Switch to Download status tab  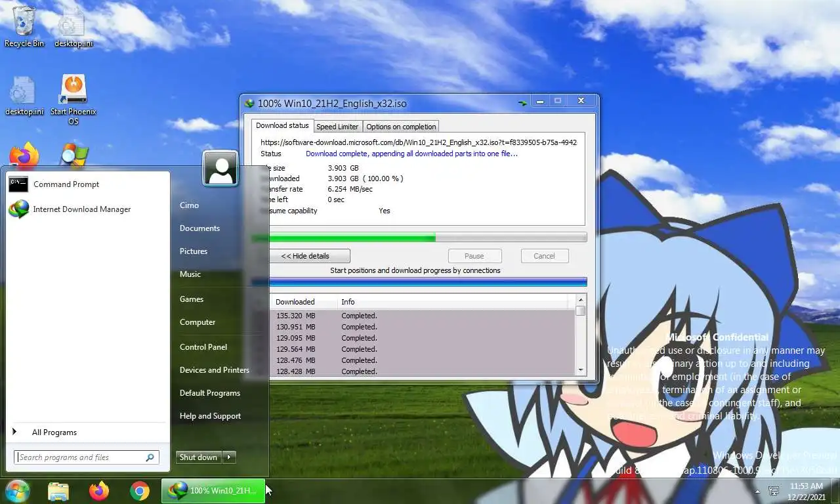click(282, 125)
